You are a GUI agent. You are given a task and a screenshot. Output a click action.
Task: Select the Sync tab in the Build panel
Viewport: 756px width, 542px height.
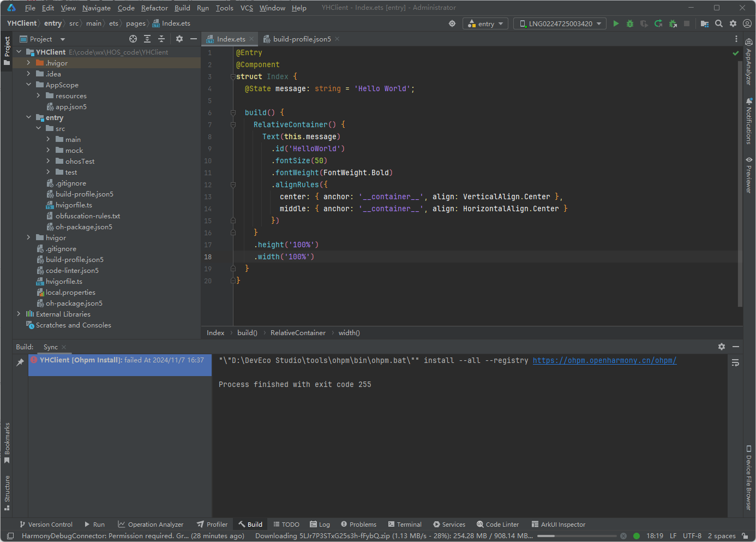51,347
